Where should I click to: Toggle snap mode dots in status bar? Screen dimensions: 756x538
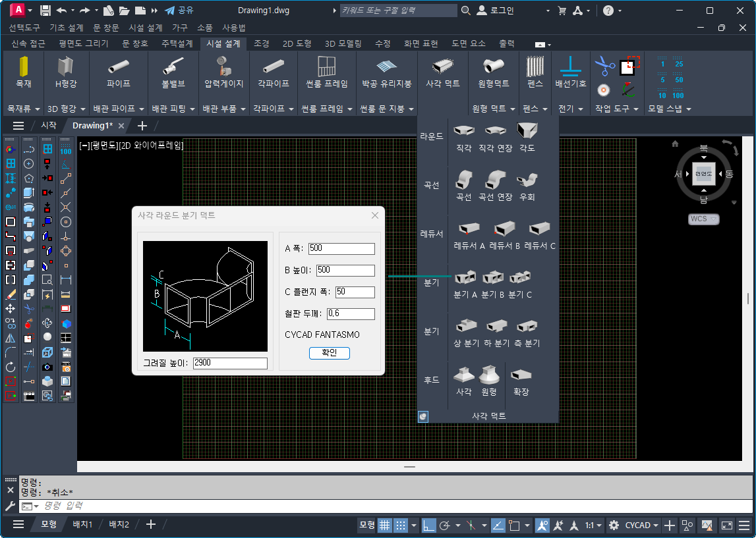[401, 525]
